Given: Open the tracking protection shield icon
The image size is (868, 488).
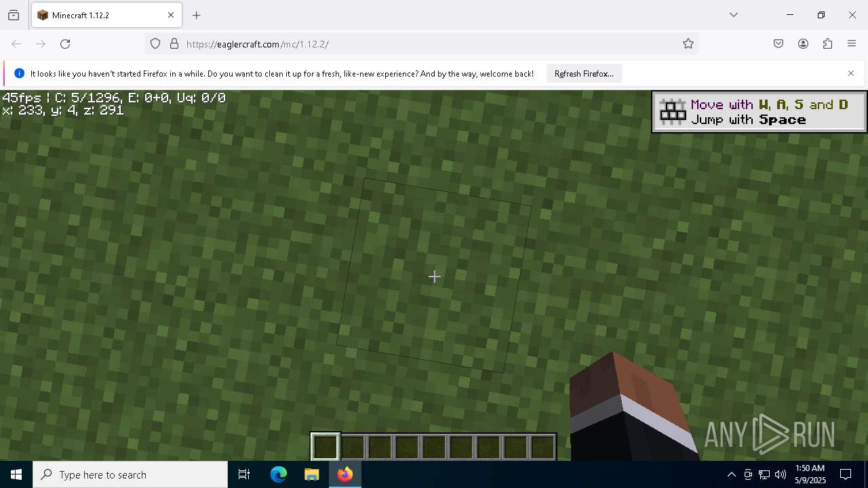Looking at the screenshot, I should 155,44.
